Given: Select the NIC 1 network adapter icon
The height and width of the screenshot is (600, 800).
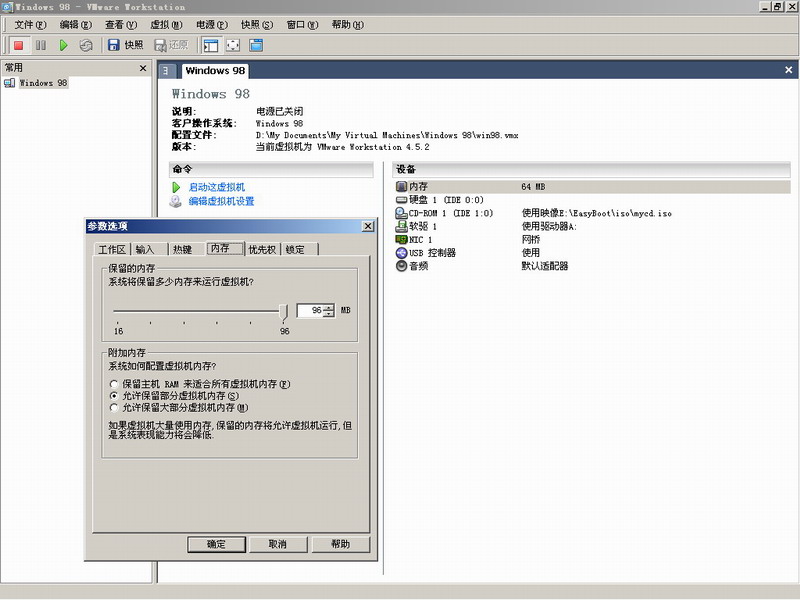Looking at the screenshot, I should (x=402, y=239).
